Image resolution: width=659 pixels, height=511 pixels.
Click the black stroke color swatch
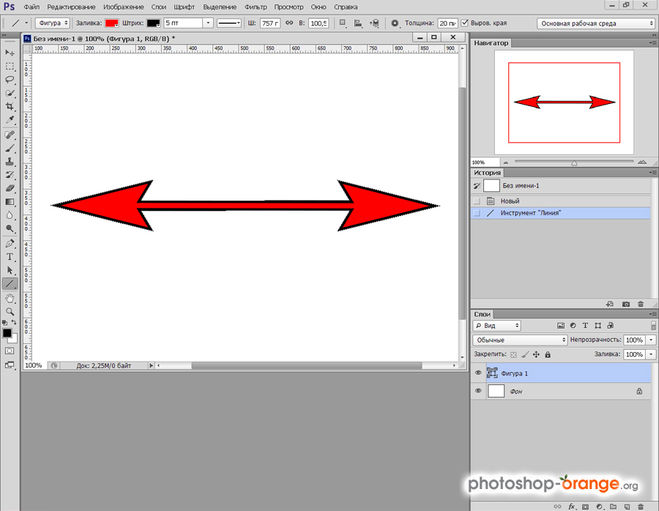point(153,23)
